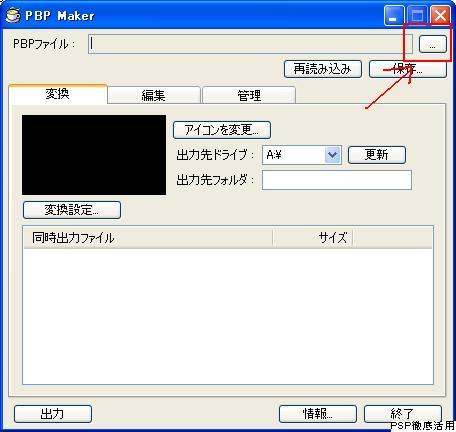
Task: Switch to the 編集 tab
Action: (x=154, y=95)
